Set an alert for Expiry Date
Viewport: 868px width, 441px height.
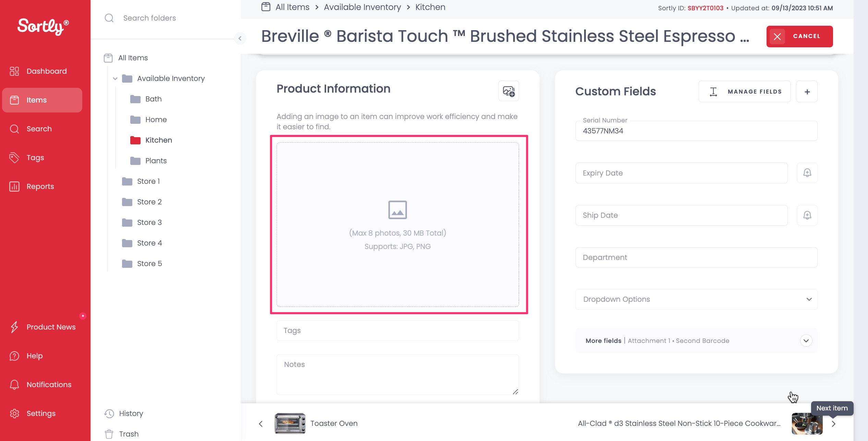[x=807, y=173]
